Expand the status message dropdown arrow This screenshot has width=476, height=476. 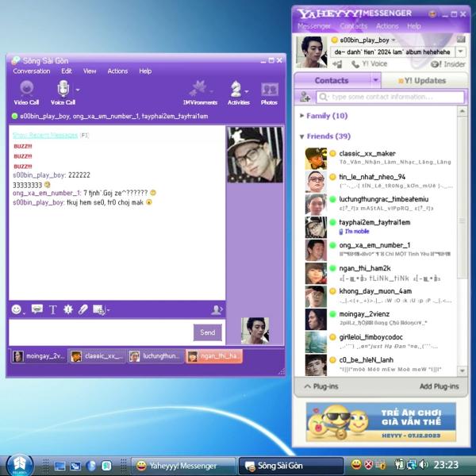[460, 52]
